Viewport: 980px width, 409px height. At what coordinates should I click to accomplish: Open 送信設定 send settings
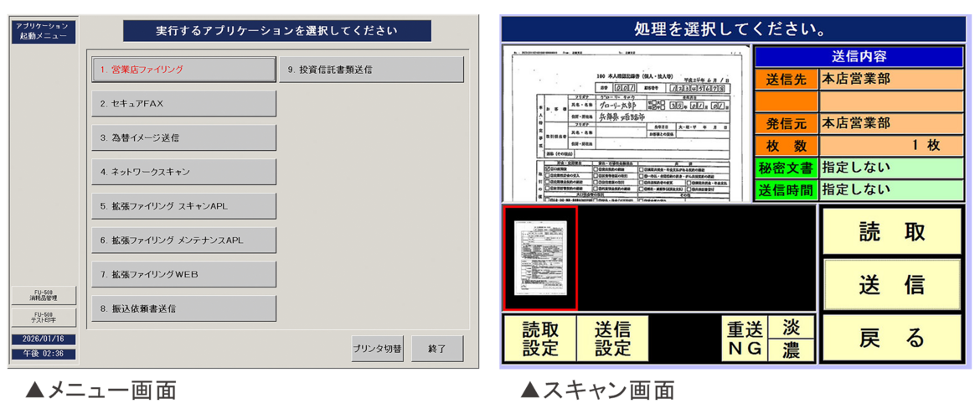tap(612, 339)
